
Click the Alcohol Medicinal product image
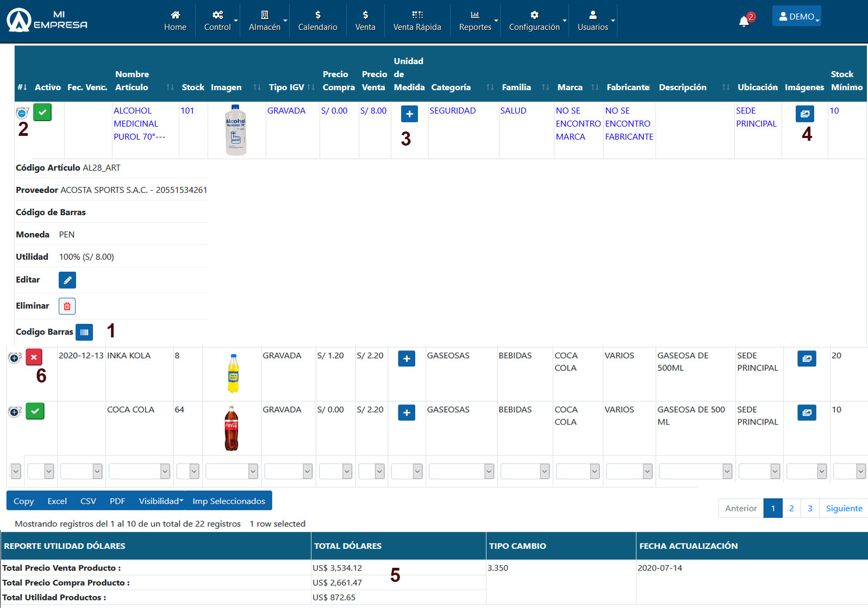[x=236, y=130]
